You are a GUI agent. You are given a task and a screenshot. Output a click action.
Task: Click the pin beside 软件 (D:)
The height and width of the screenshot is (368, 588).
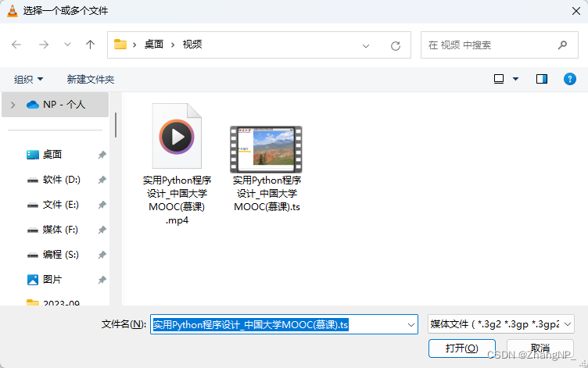pos(102,180)
